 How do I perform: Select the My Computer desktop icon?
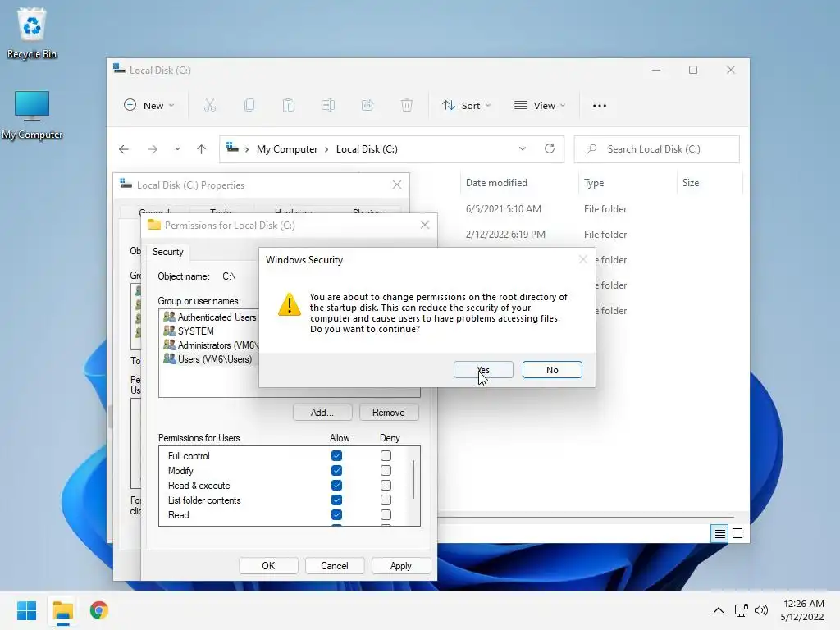(x=32, y=115)
